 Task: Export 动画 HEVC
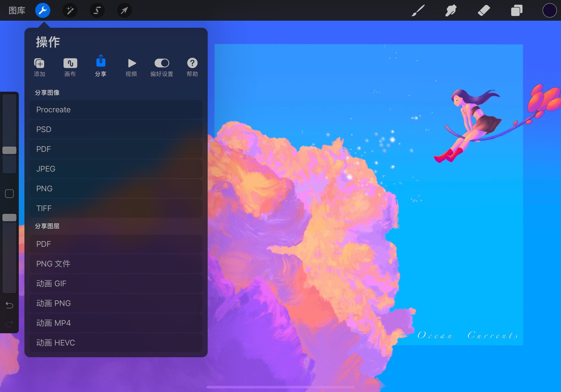point(116,343)
